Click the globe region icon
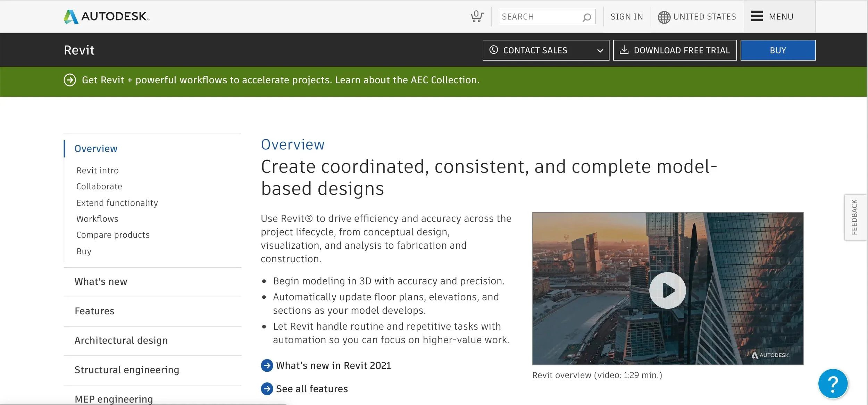 click(x=664, y=17)
